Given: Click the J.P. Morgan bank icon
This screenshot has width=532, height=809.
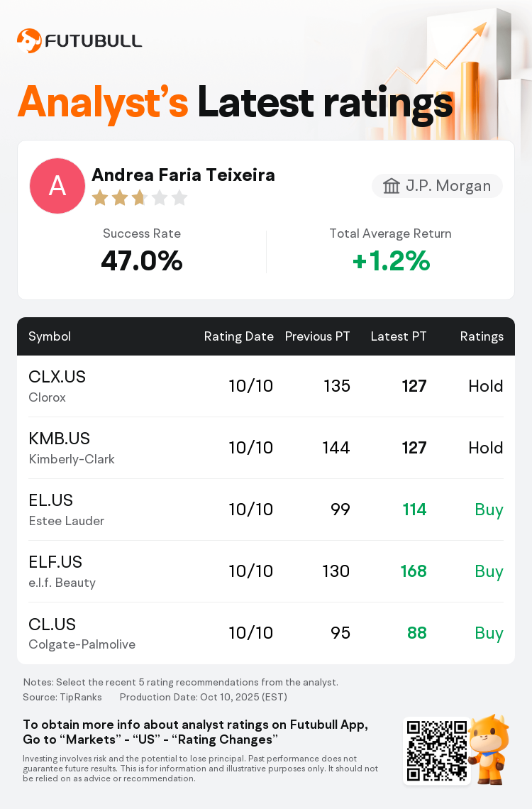Looking at the screenshot, I should tap(391, 186).
